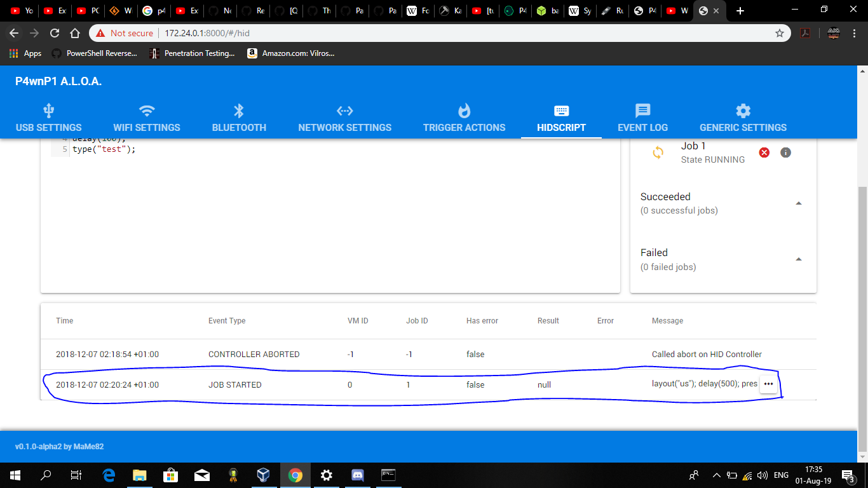Expand the truncated JOB STARTED message

[x=768, y=384]
